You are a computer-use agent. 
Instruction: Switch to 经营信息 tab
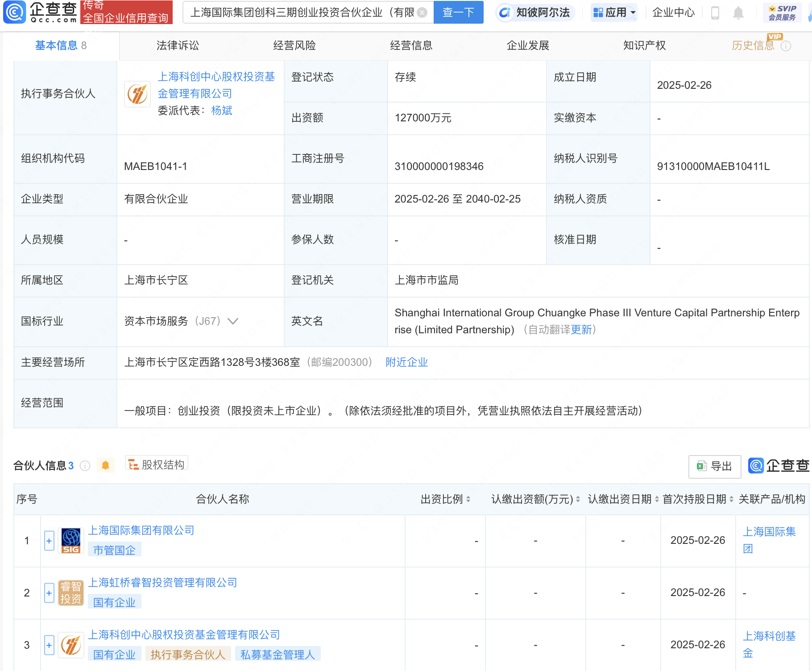411,46
